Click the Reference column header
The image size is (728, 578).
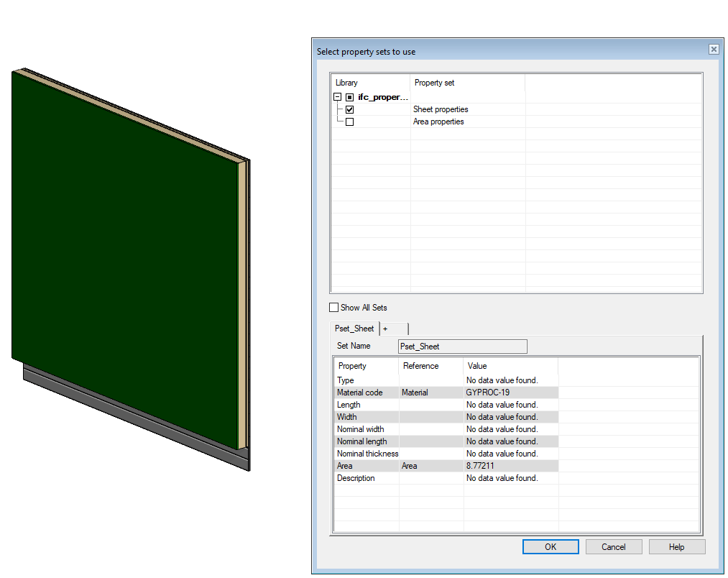click(x=430, y=366)
